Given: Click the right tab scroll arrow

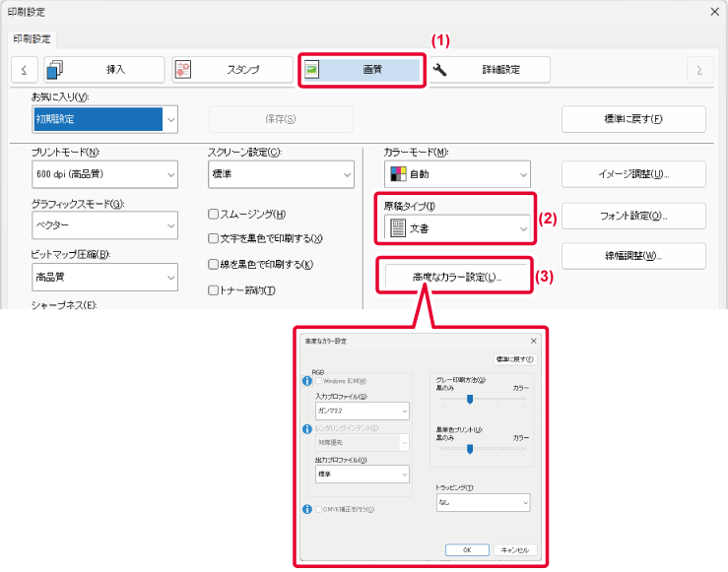Looking at the screenshot, I should 699,70.
